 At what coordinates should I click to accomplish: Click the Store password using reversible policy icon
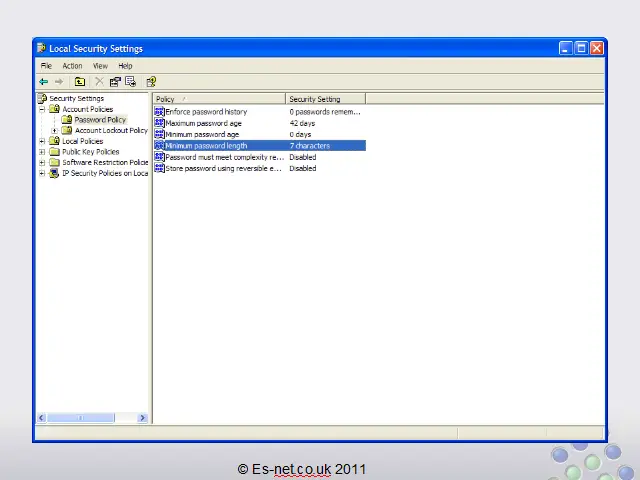[x=160, y=168]
